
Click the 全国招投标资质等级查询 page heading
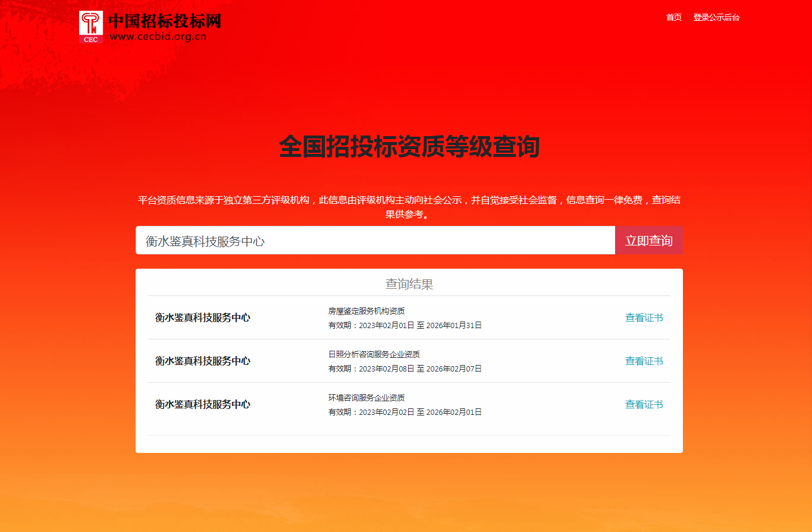tap(409, 147)
